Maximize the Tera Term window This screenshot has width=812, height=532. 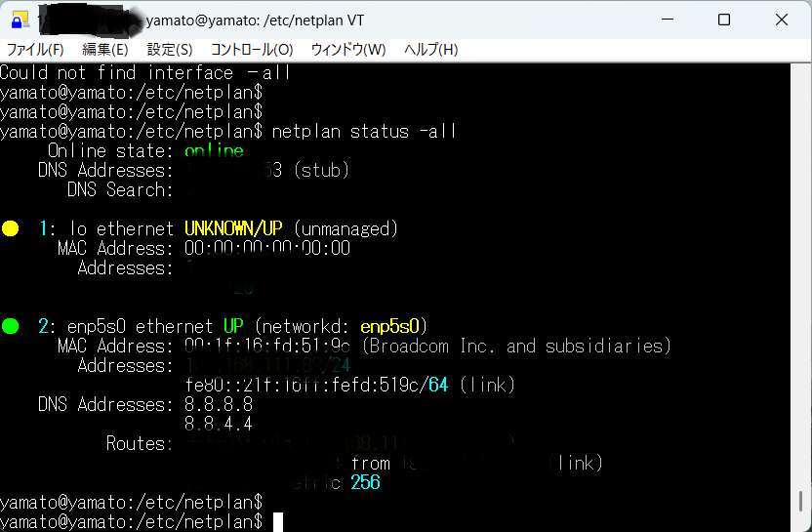(x=723, y=20)
